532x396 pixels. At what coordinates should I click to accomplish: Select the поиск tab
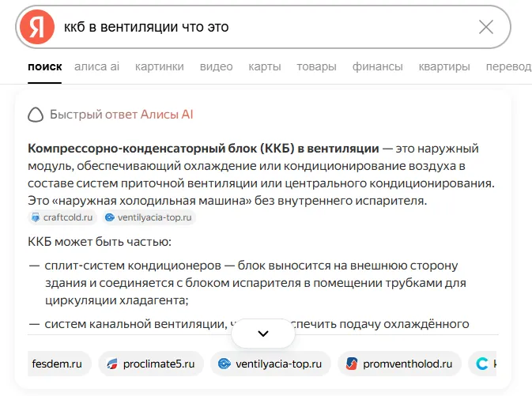click(45, 66)
